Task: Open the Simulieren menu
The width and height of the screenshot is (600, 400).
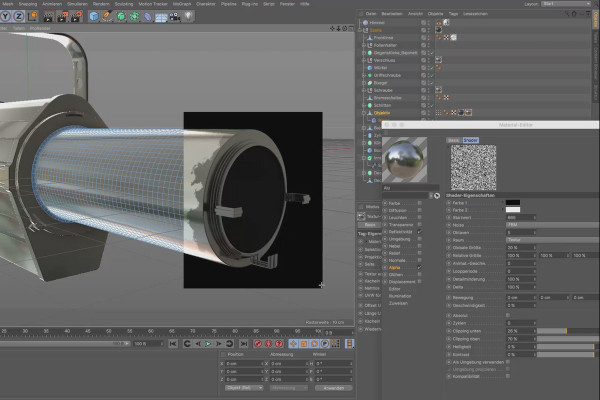Action: click(77, 4)
